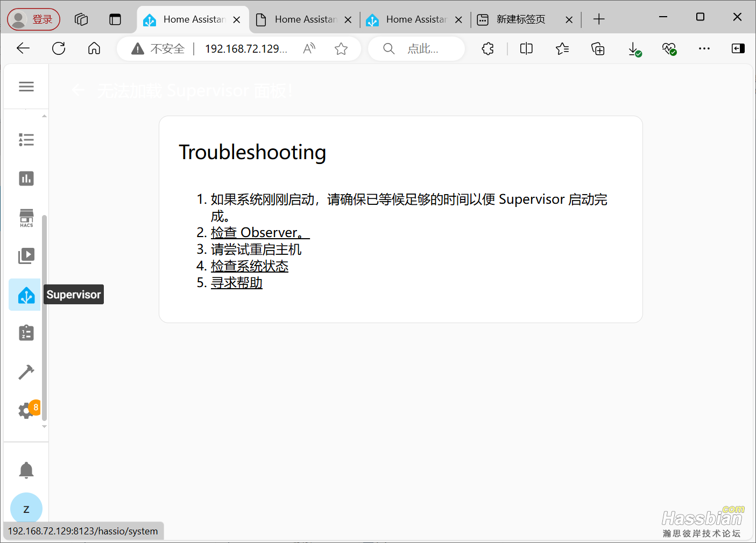Open browser settings ellipsis menu

click(x=704, y=48)
